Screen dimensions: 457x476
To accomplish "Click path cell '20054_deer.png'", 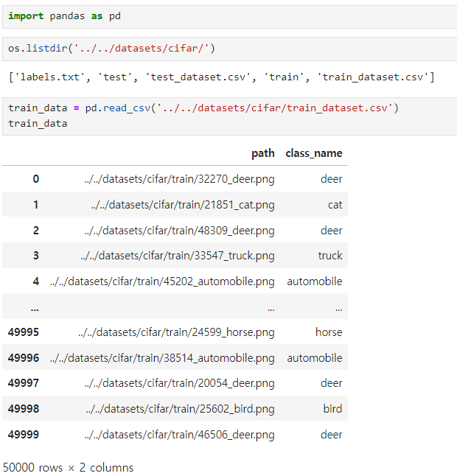I will click(x=179, y=383).
